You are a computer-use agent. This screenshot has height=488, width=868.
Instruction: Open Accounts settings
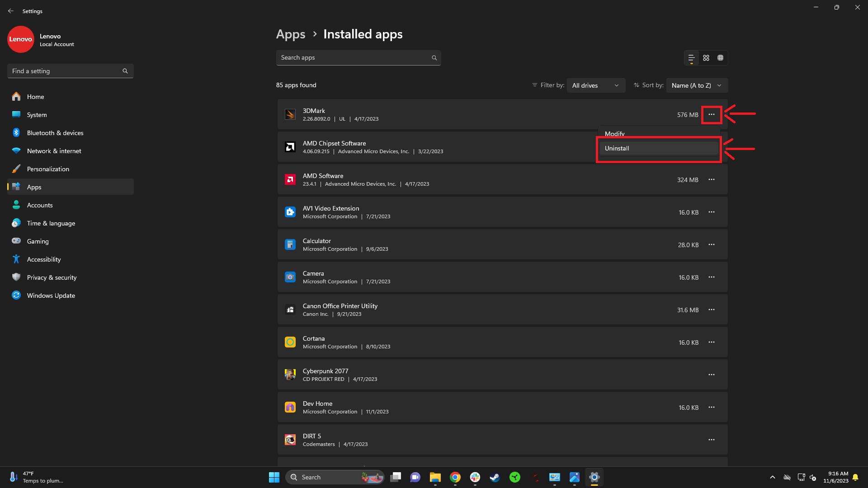pyautogui.click(x=70, y=205)
